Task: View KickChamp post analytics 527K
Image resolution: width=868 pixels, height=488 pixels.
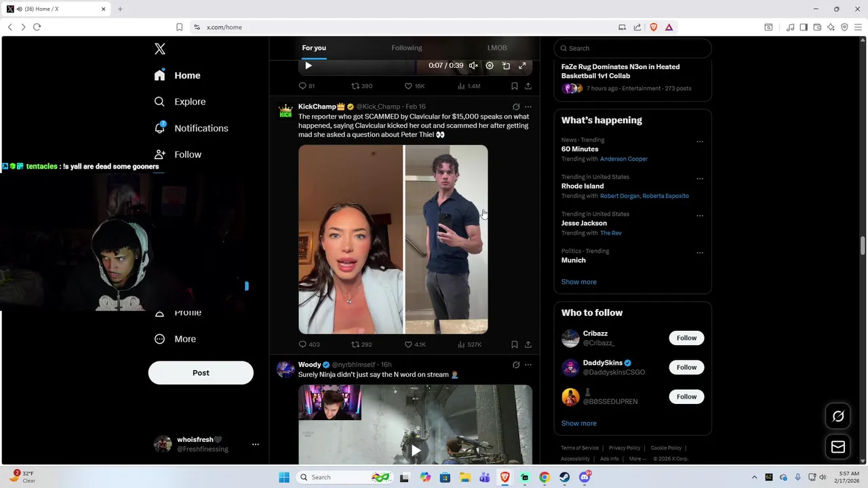Action: point(469,344)
